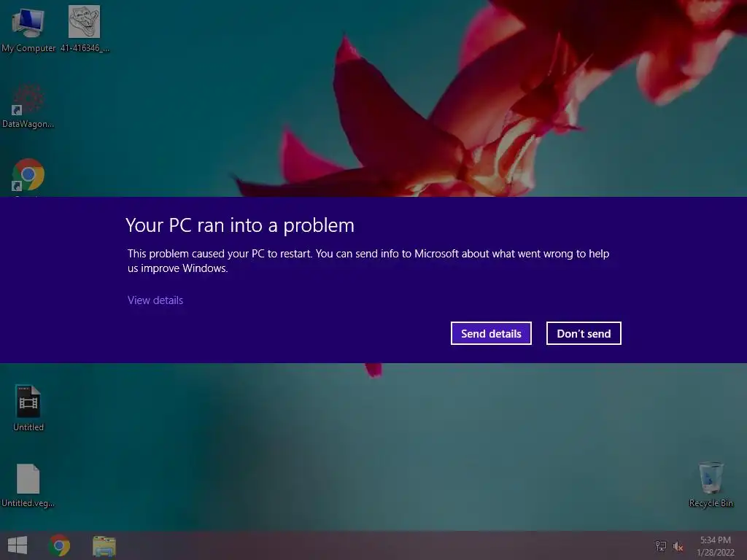Click the muted volume tray icon
Screen dimensions: 747x560
pyautogui.click(x=678, y=546)
